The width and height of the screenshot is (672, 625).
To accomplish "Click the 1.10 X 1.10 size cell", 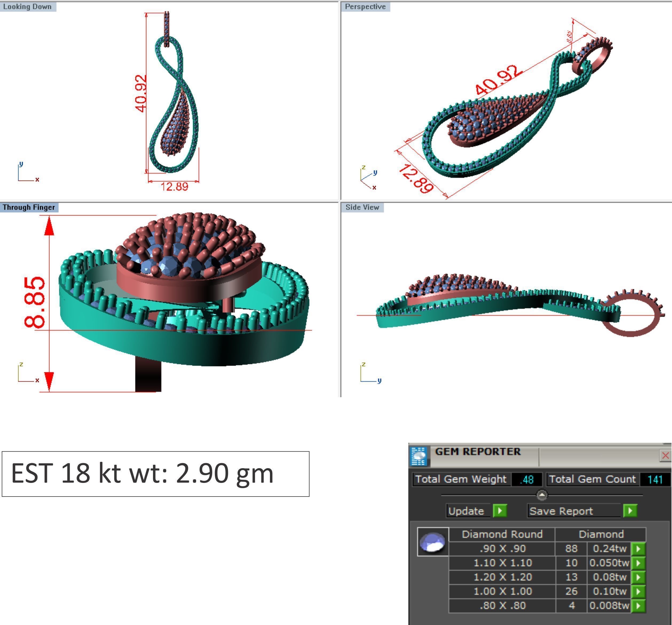I will click(x=502, y=563).
